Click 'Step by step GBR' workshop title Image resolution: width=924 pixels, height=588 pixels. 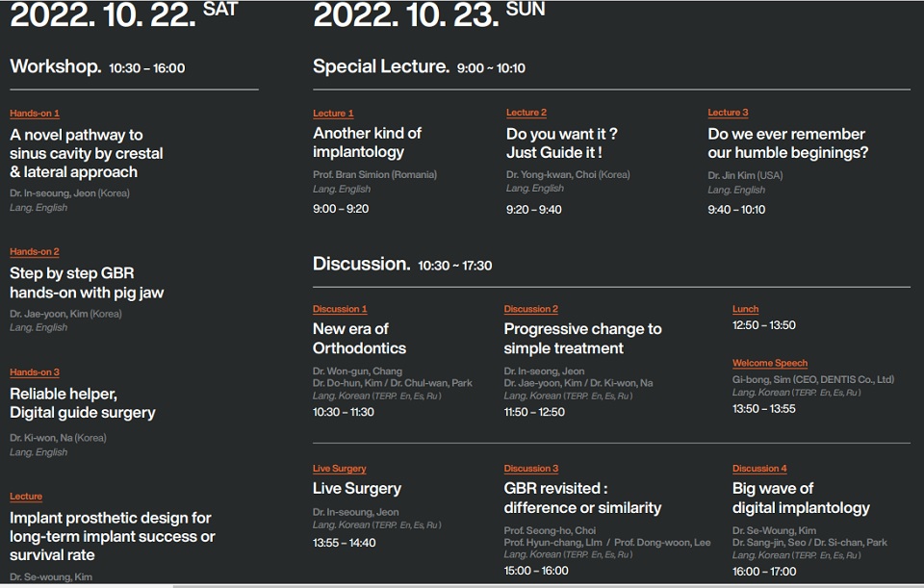coord(87,283)
